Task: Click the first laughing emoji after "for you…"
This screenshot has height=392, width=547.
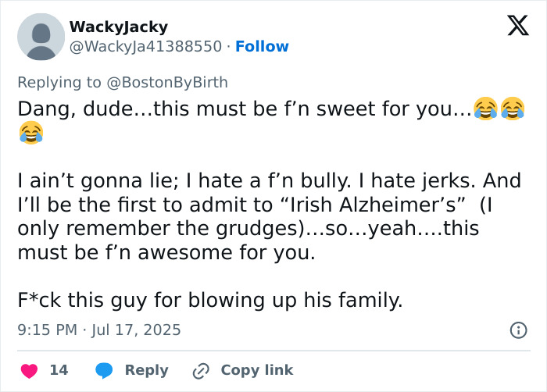Action: [x=485, y=109]
